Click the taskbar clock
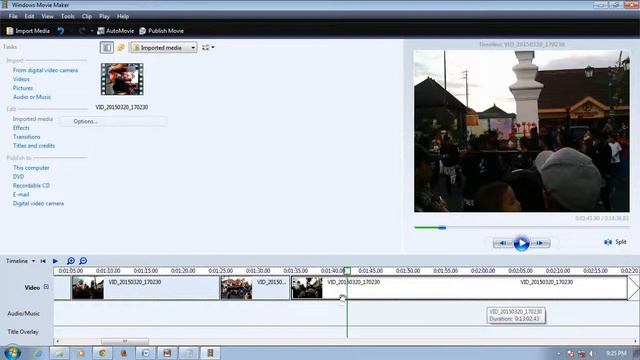This screenshot has height=360, width=640. [616, 353]
